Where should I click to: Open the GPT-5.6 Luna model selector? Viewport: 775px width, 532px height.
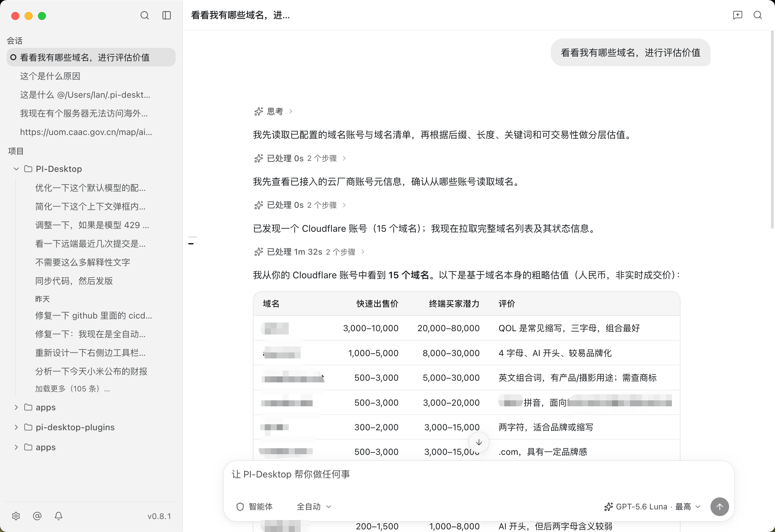pyautogui.click(x=653, y=507)
